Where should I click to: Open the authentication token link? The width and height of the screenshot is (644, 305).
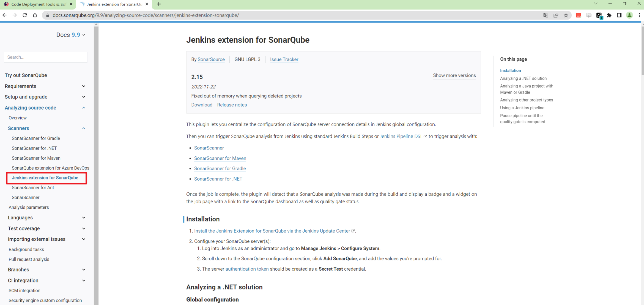pos(247,269)
